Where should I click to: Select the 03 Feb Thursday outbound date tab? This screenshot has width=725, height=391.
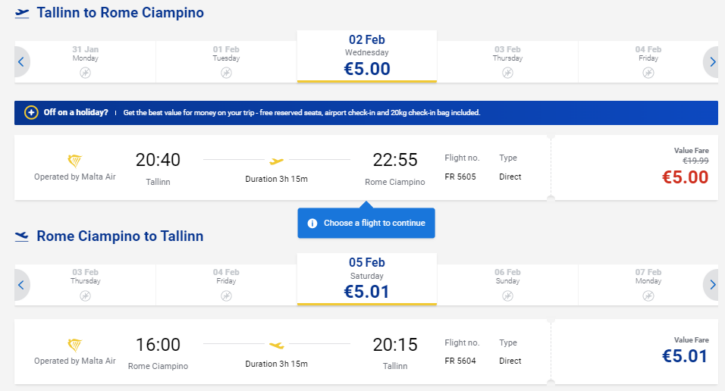[507, 61]
